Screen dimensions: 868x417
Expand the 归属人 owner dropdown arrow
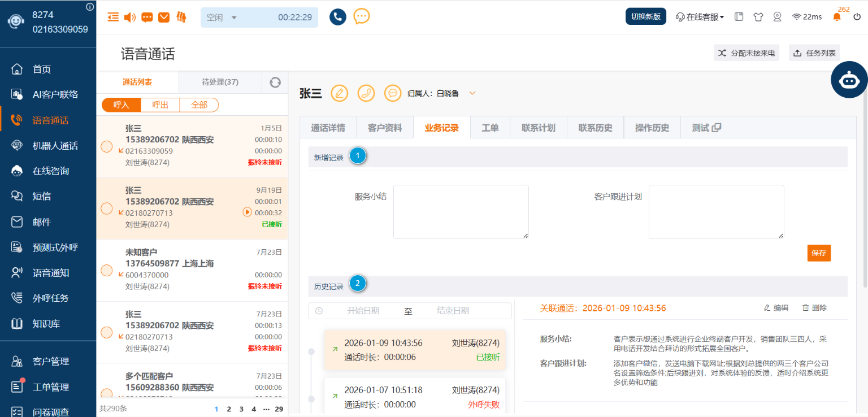tap(472, 93)
